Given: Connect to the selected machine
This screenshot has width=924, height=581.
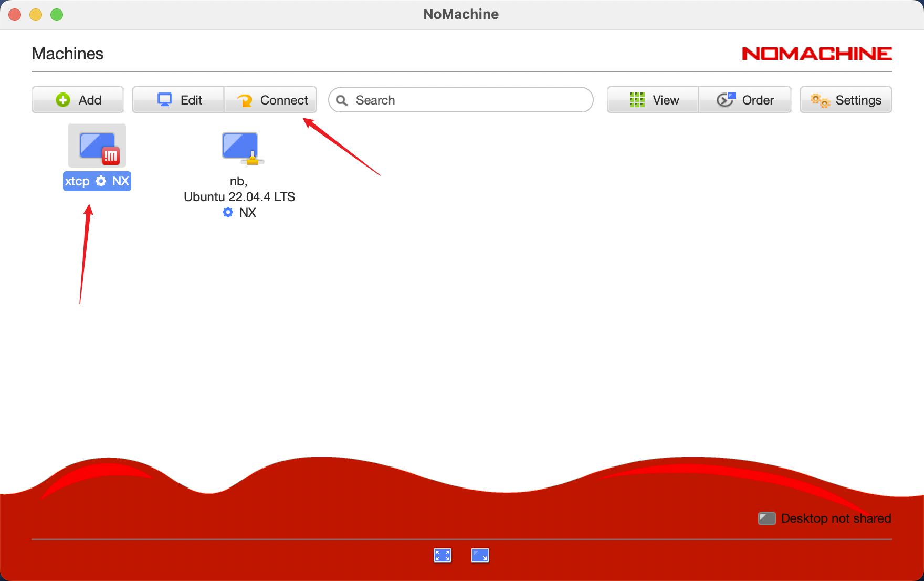Looking at the screenshot, I should [270, 100].
